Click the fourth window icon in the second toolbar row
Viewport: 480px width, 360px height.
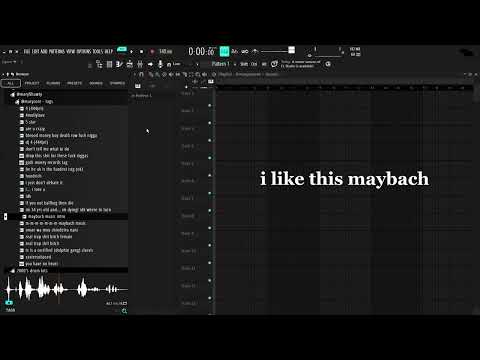point(130,64)
